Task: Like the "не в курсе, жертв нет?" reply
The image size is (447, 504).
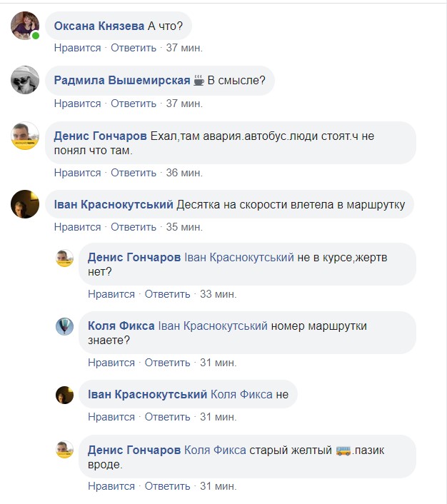Action: click(x=111, y=294)
